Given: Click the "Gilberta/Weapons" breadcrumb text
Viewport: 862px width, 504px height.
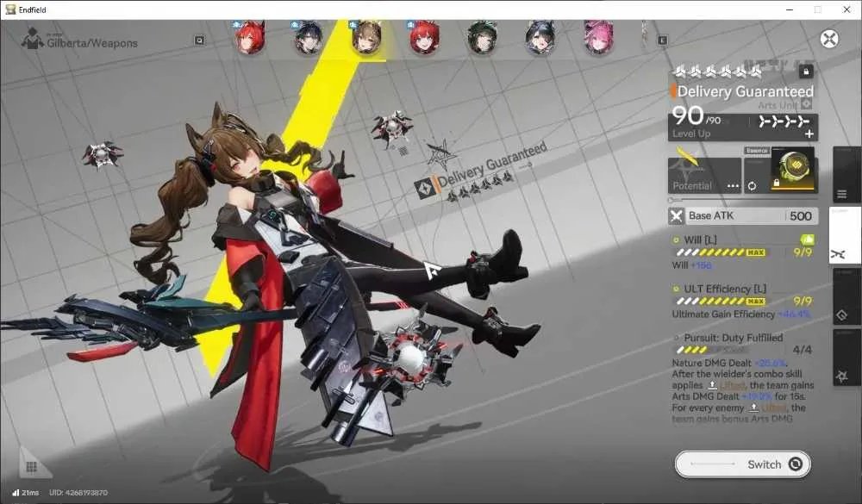Looking at the screenshot, I should point(92,43).
